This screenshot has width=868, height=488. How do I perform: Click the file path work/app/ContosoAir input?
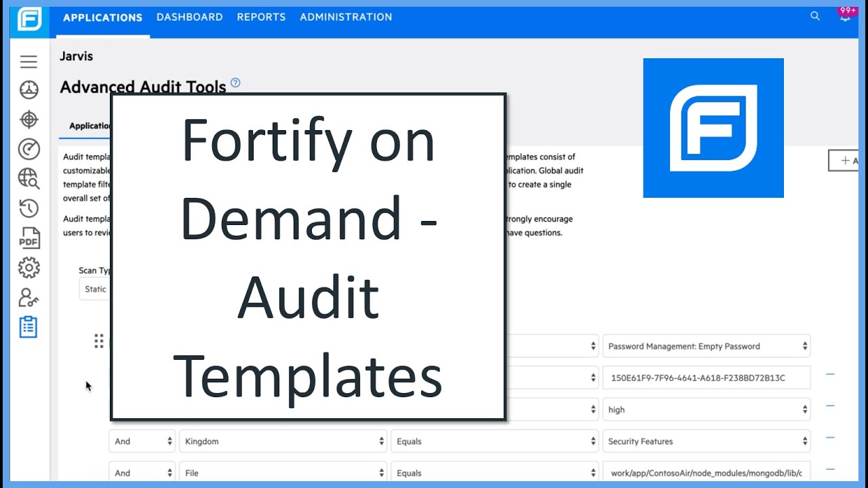tap(707, 473)
